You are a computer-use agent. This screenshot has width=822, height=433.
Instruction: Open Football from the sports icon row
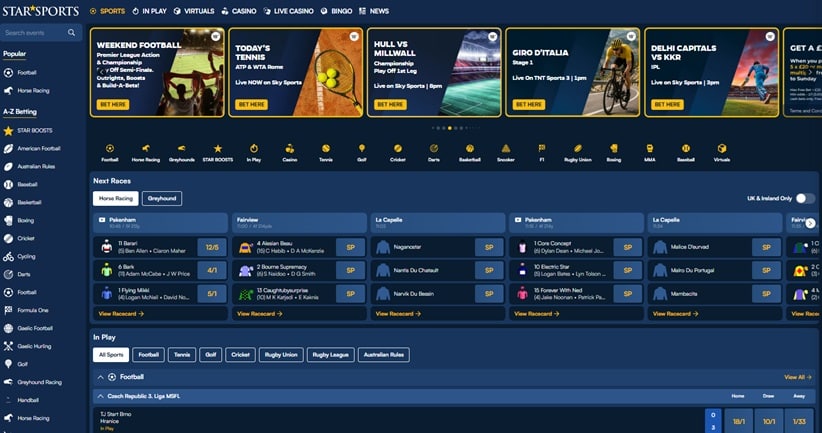coord(110,153)
